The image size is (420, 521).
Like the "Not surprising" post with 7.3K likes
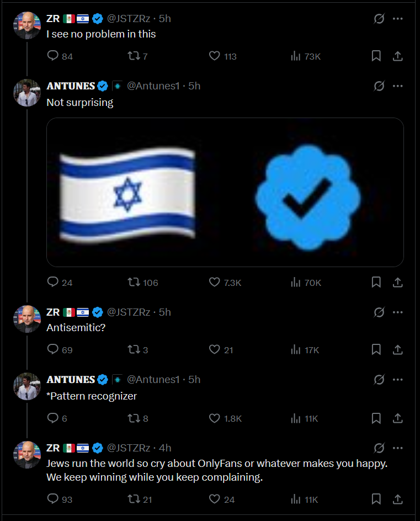coord(215,282)
